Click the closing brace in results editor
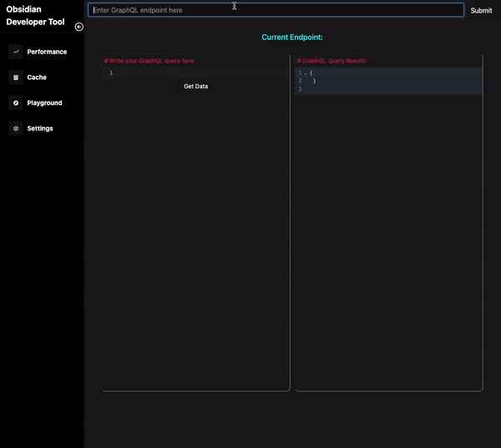 [x=315, y=81]
